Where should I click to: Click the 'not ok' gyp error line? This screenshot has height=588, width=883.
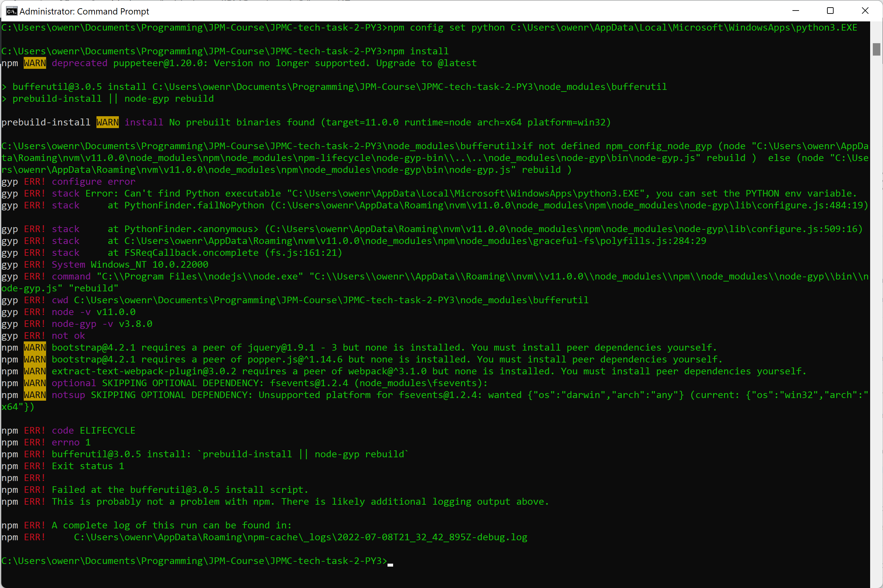pyautogui.click(x=68, y=335)
